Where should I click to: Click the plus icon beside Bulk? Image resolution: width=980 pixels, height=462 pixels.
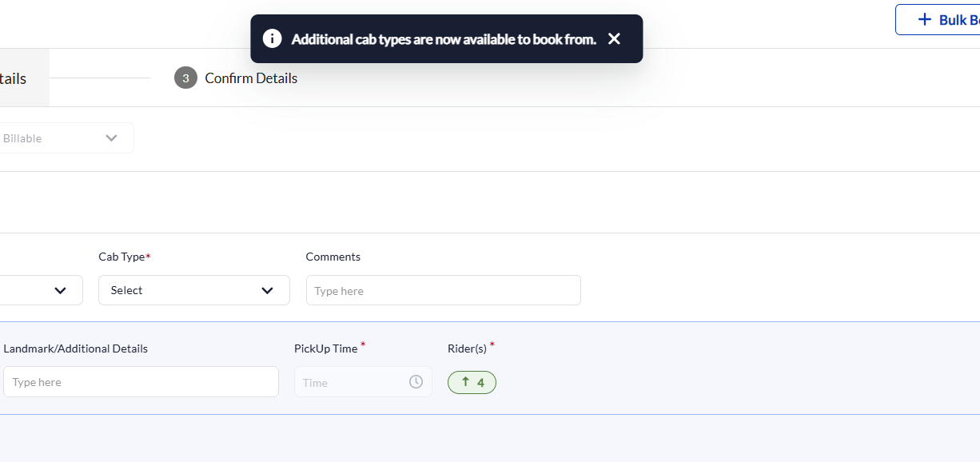click(x=925, y=19)
